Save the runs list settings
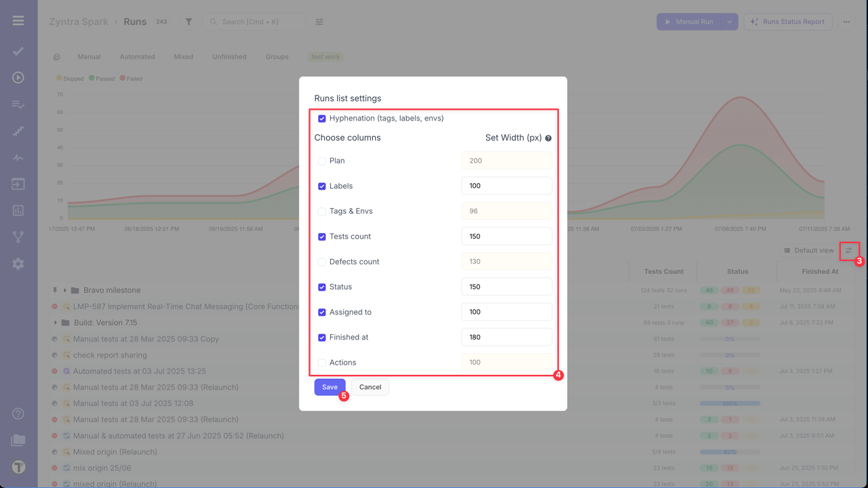The width and height of the screenshot is (868, 488). coord(330,386)
